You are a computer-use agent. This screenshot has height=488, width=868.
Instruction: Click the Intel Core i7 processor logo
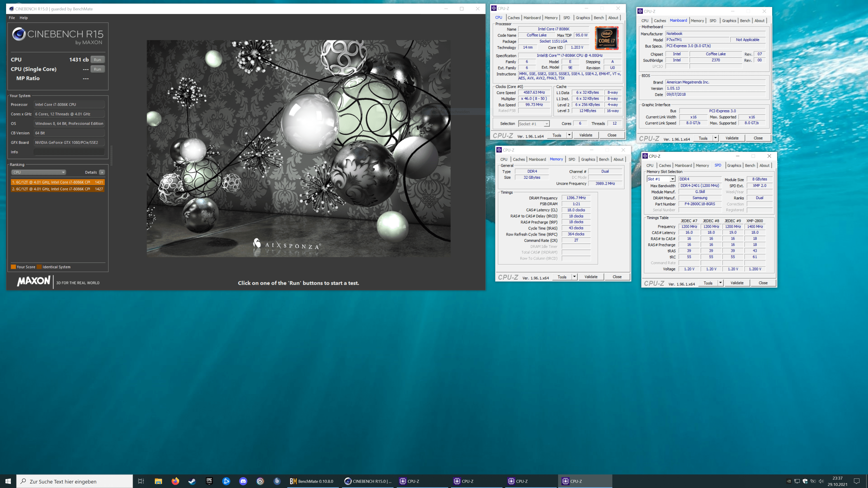[606, 38]
